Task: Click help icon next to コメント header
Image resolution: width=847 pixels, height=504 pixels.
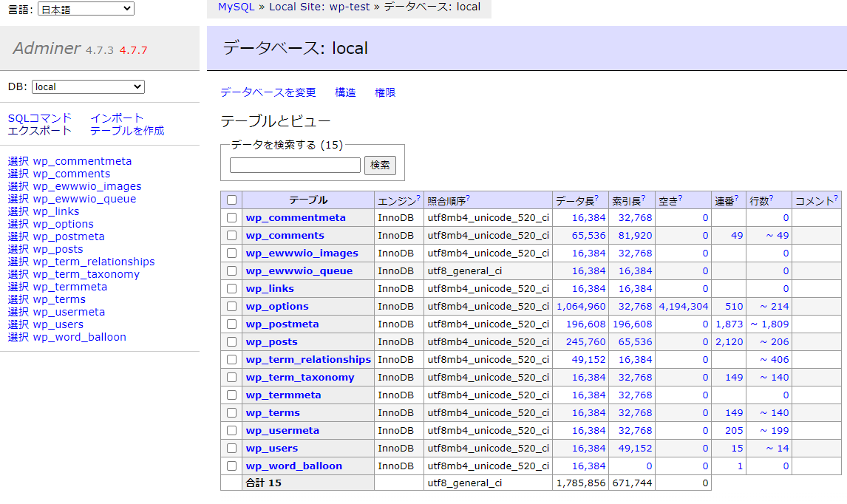Action: coord(836,198)
